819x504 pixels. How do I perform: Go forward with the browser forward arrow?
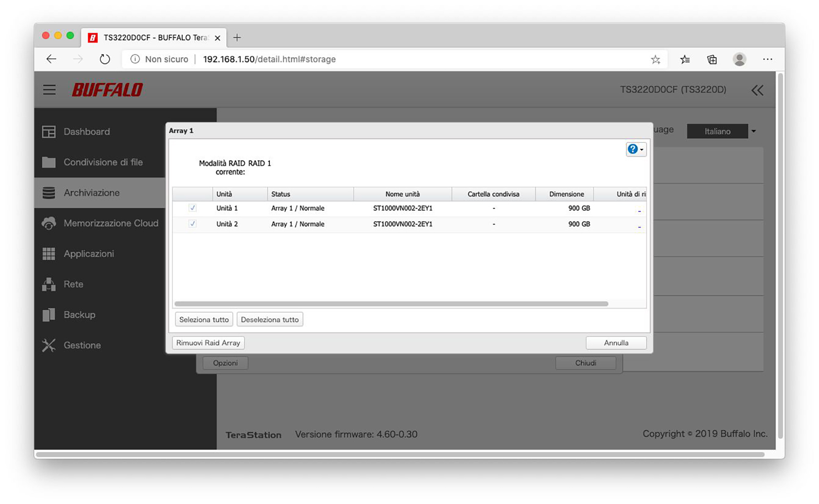point(78,59)
